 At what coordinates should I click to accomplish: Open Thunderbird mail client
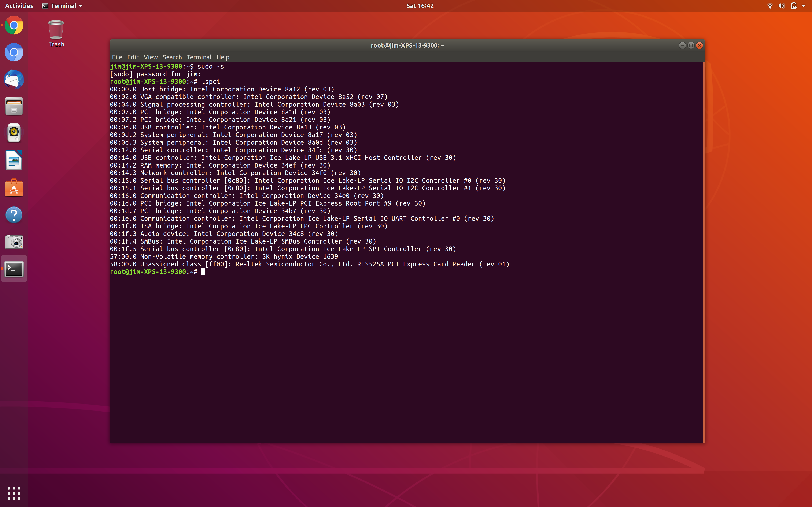point(14,79)
